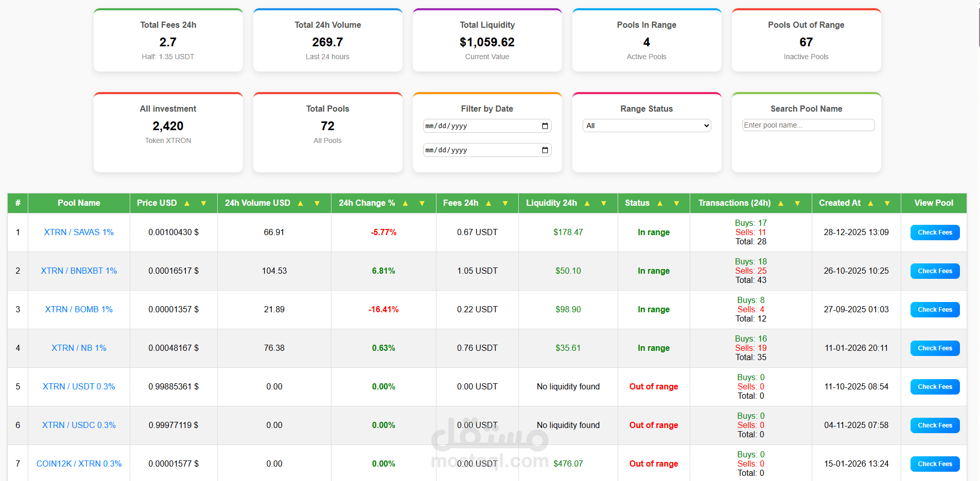Click inside the Search Pool Name field
980x481 pixels.
click(808, 125)
